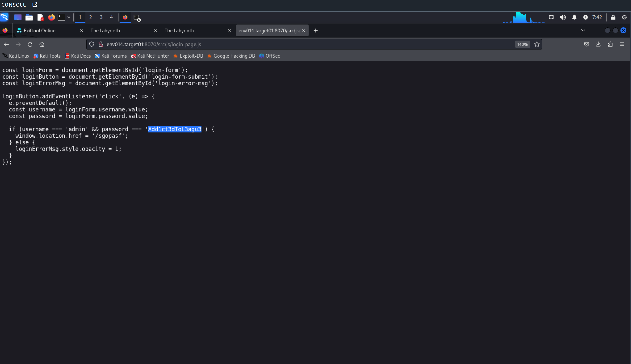
Task: Switch to workspace 4
Action: coord(112,17)
